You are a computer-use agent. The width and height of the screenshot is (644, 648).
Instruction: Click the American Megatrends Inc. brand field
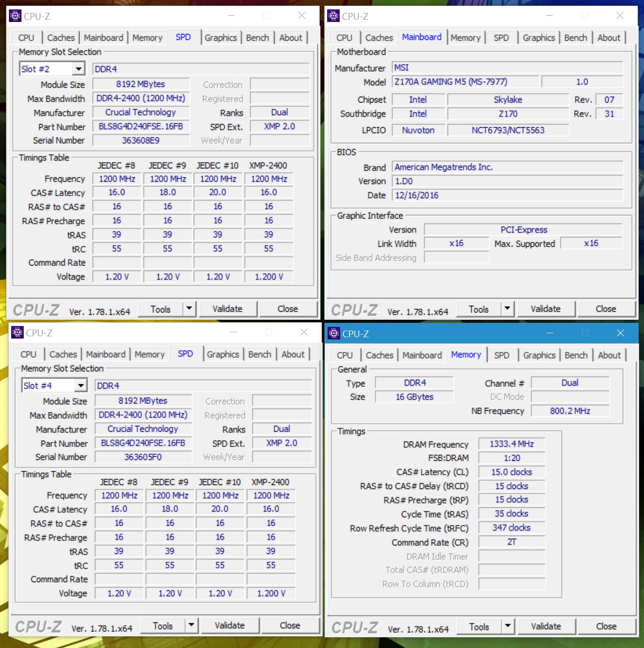pos(508,167)
